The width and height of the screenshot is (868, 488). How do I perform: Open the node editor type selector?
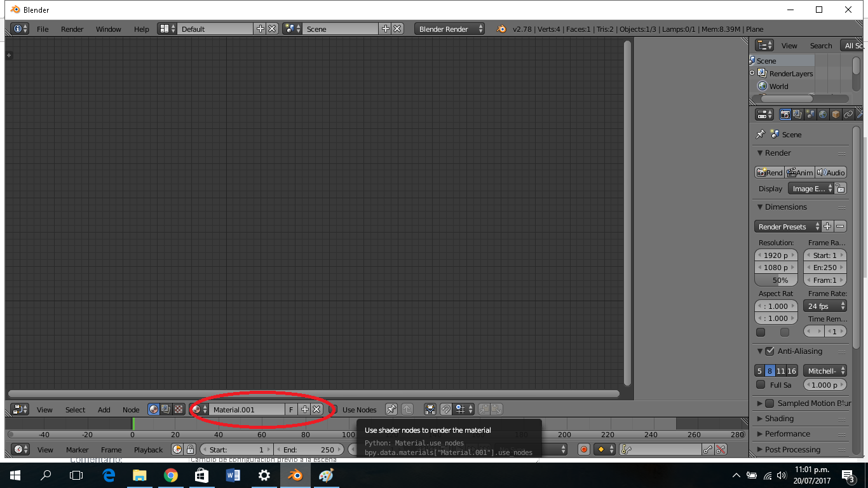(x=20, y=410)
